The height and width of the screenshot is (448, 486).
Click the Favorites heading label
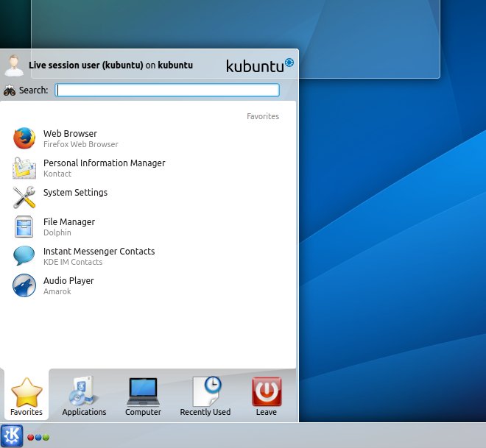[262, 116]
